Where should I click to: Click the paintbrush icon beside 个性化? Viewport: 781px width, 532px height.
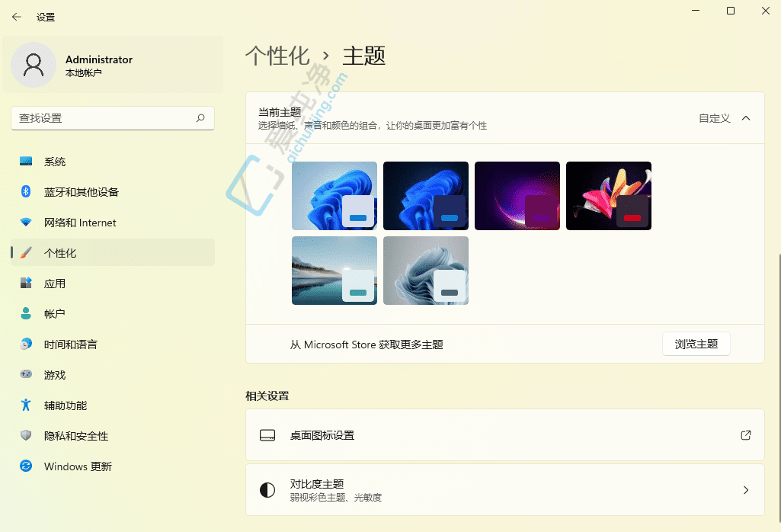pos(26,252)
